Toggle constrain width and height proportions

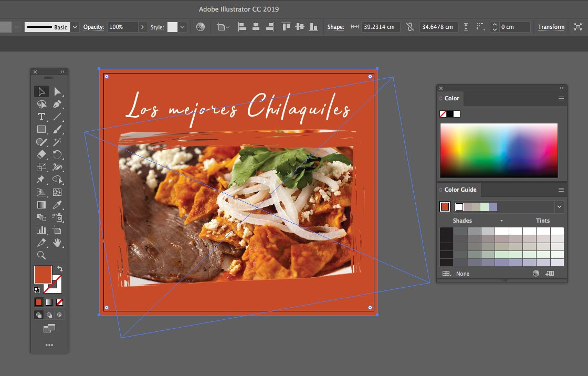[410, 27]
